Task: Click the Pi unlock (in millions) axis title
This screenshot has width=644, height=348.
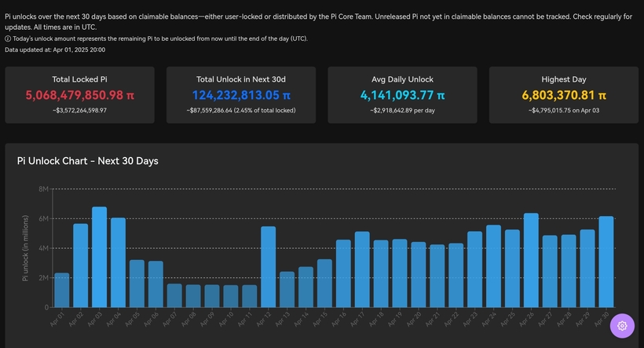Action: pyautogui.click(x=25, y=248)
